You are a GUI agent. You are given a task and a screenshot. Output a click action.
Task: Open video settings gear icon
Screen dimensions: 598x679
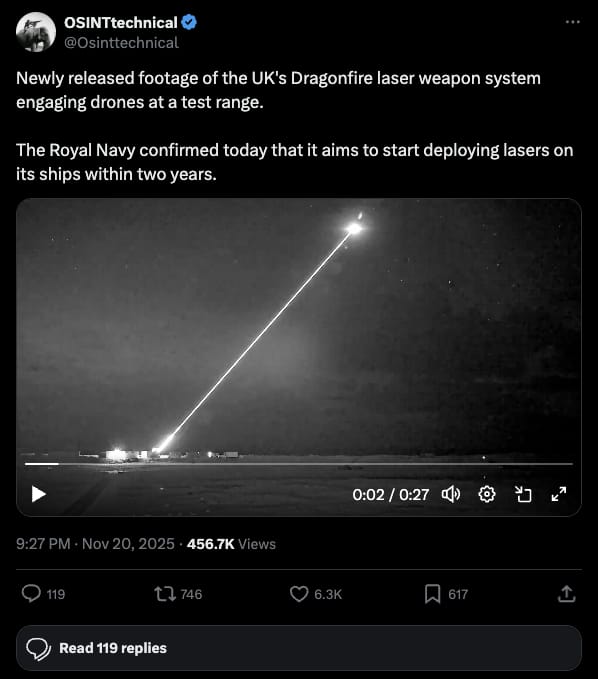[487, 494]
